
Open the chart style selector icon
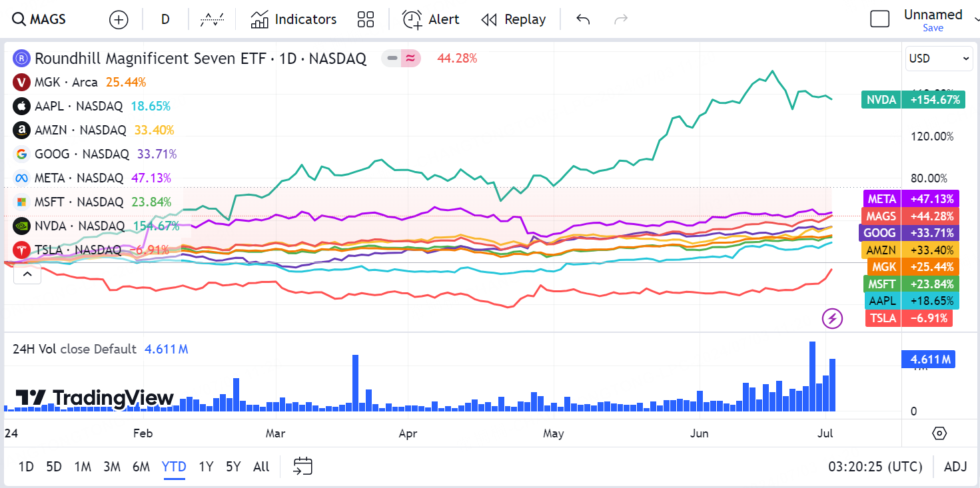click(212, 19)
